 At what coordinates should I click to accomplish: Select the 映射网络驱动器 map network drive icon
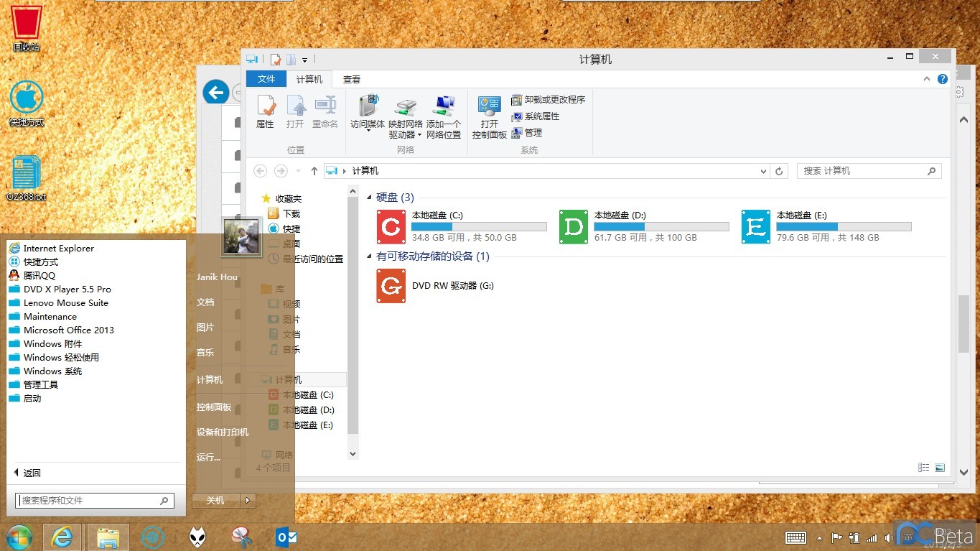click(x=406, y=118)
